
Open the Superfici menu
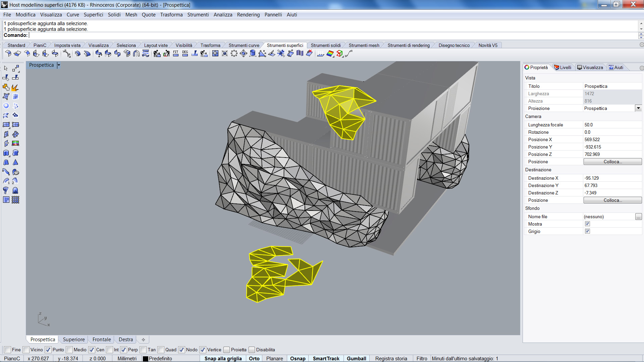93,15
